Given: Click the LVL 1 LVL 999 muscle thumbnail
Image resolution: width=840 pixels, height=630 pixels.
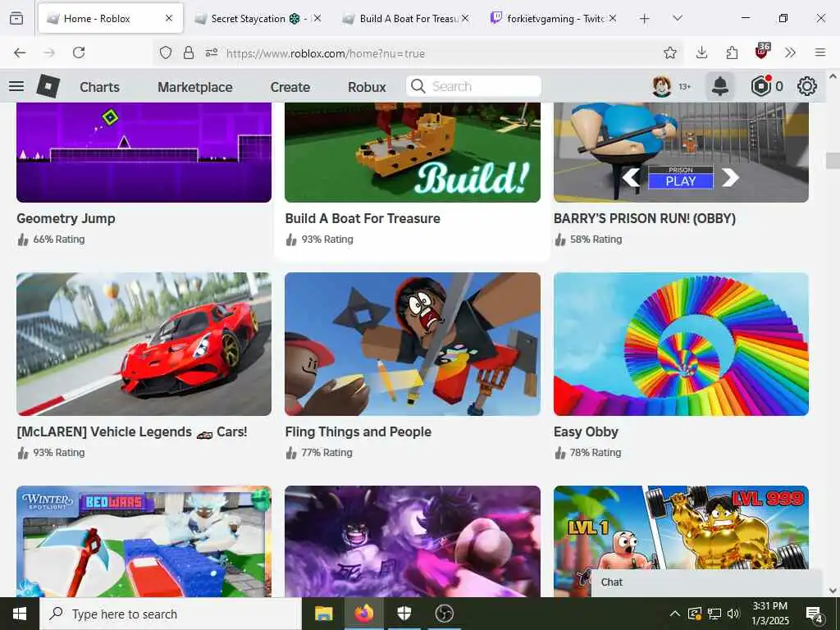Looking at the screenshot, I should (x=681, y=527).
